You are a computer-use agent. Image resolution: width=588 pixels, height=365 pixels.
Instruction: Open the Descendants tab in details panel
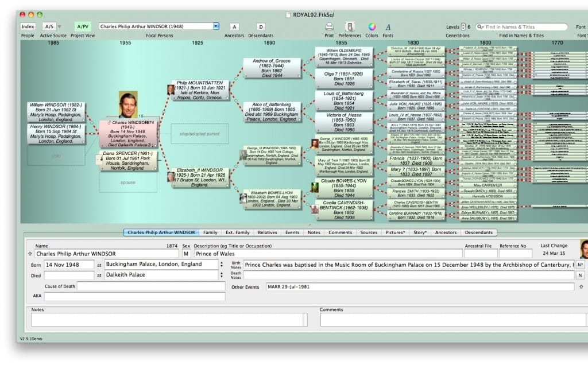(x=478, y=232)
